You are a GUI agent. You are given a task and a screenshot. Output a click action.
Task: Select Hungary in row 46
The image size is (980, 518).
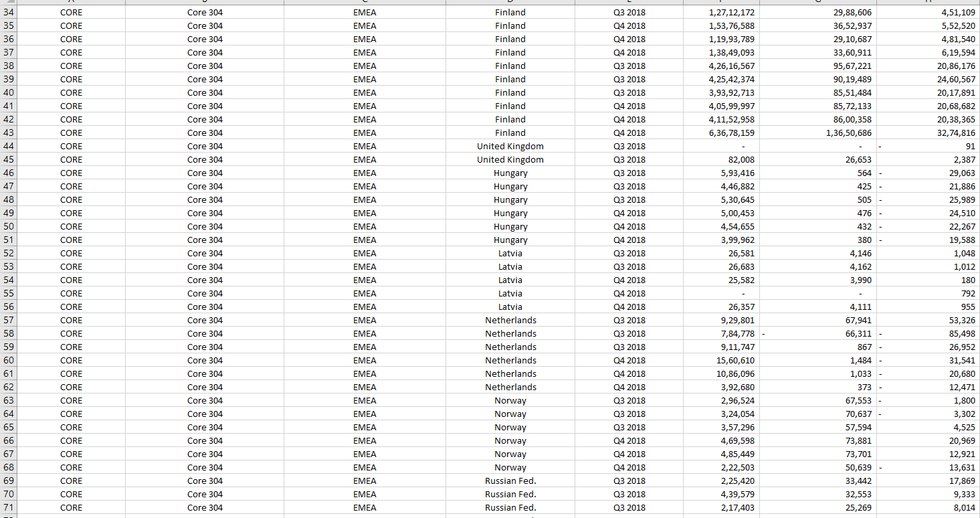pyautogui.click(x=510, y=173)
